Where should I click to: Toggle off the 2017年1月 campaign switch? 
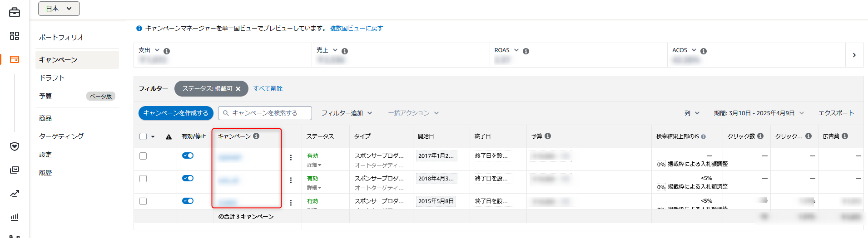click(188, 155)
